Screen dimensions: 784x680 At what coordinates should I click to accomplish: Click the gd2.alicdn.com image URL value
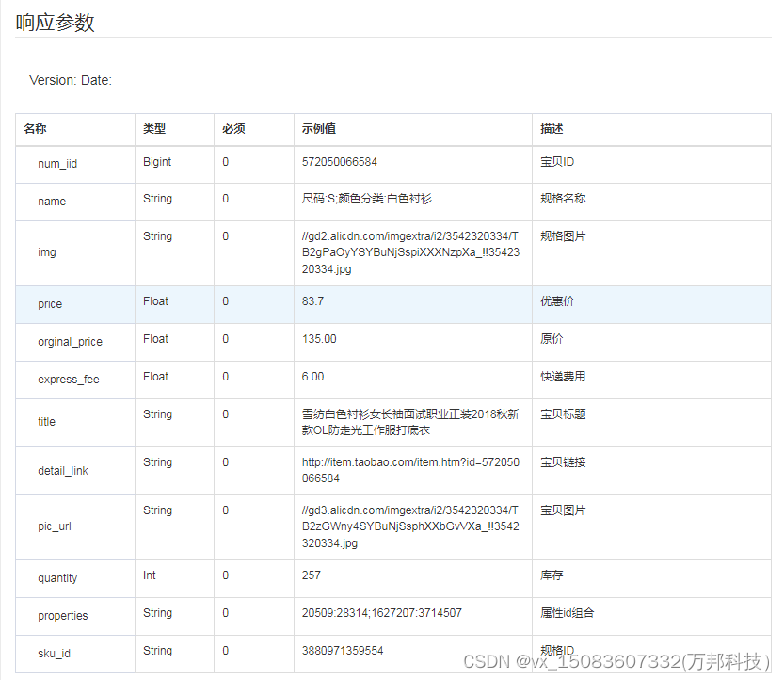click(410, 252)
